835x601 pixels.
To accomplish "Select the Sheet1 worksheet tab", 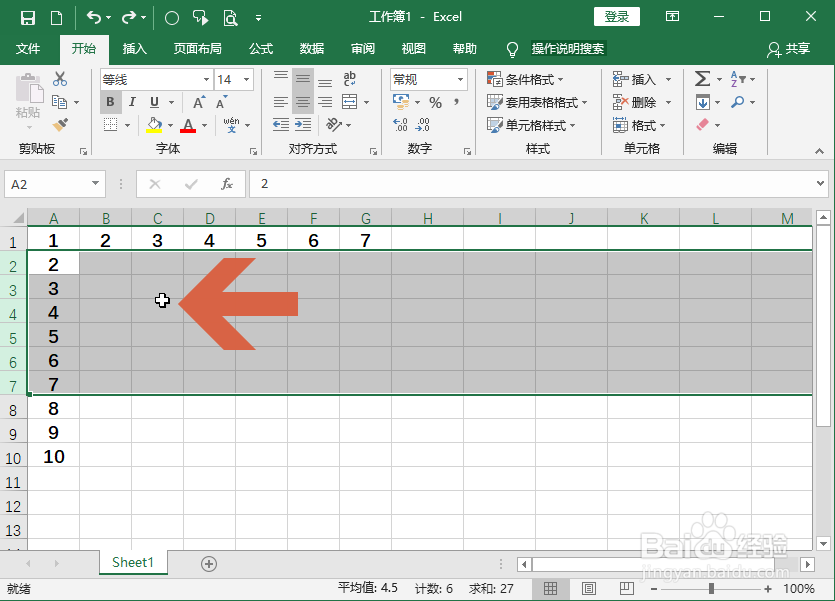I will click(133, 563).
